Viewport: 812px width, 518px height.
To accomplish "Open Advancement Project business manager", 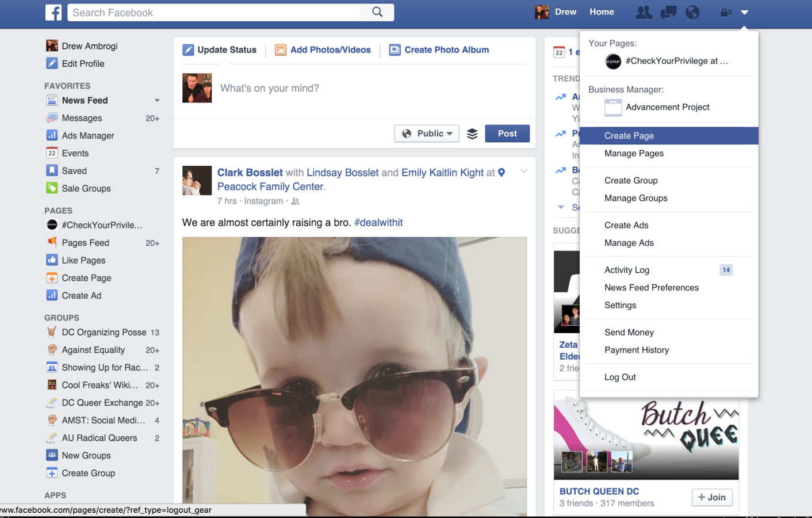I will (x=657, y=107).
